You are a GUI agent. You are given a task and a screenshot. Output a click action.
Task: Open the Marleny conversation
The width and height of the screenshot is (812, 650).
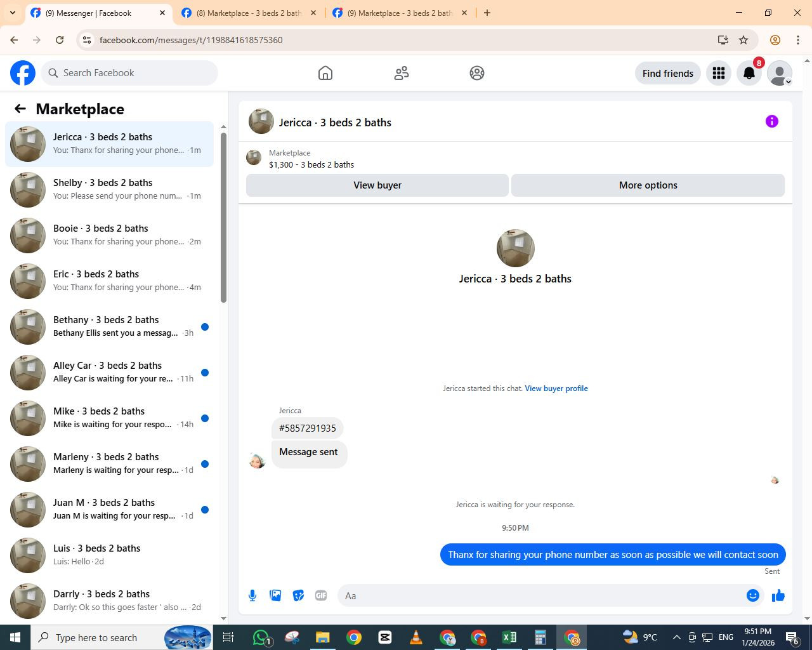109,464
